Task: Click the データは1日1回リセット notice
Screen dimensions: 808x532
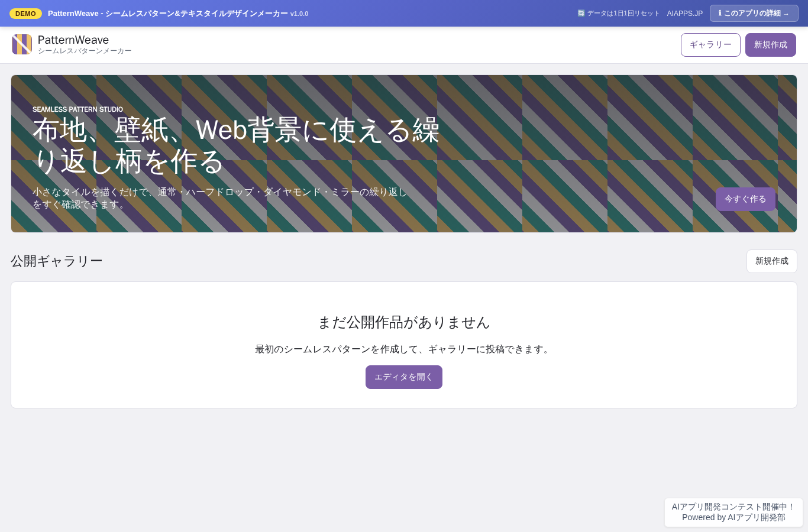Action: pyautogui.click(x=618, y=14)
